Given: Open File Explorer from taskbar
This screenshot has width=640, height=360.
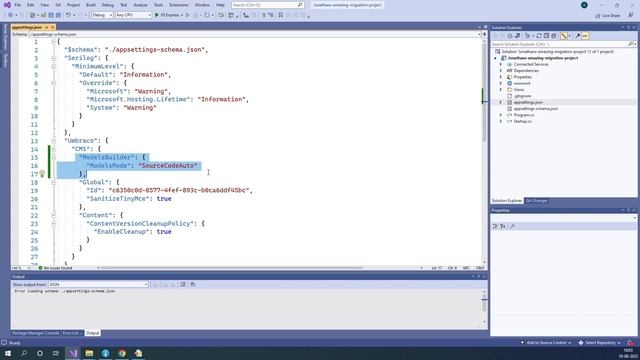Looking at the screenshot, I should [x=89, y=353].
